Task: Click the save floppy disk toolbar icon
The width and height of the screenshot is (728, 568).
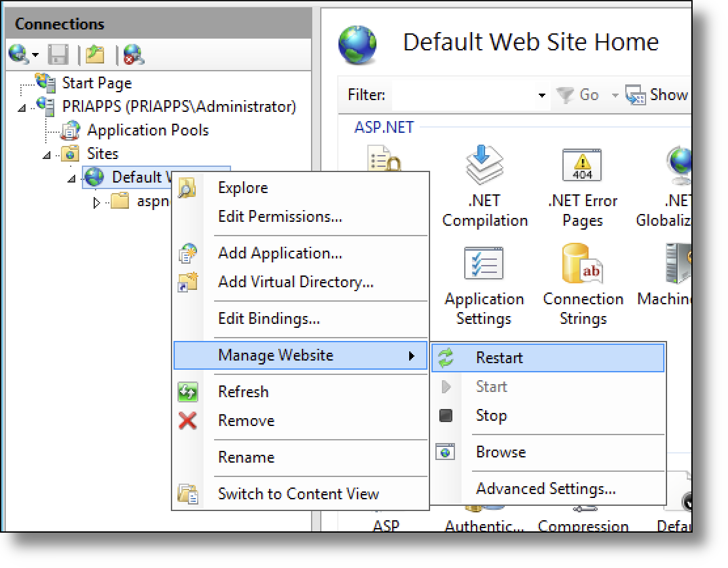Action: pos(58,54)
